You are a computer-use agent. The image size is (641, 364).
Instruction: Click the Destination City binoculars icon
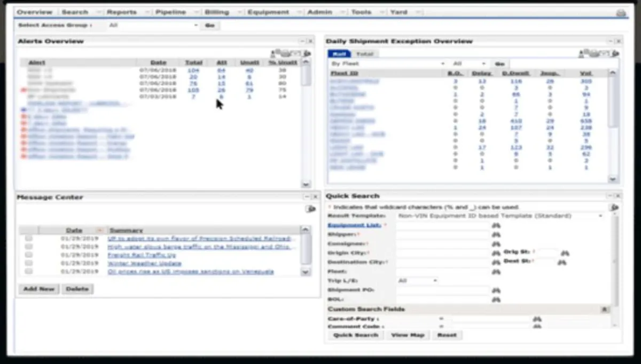point(496,263)
